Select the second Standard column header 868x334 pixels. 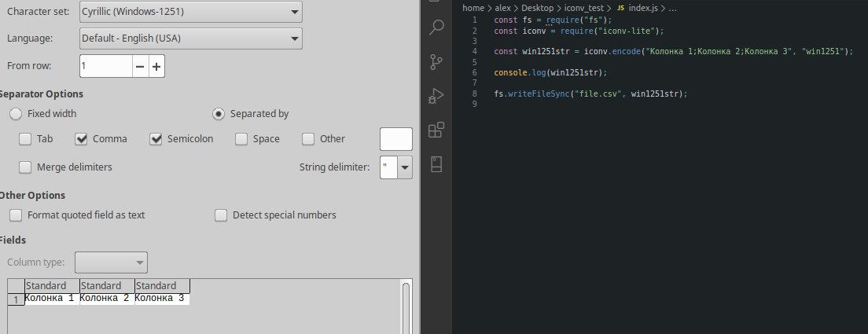(x=107, y=286)
